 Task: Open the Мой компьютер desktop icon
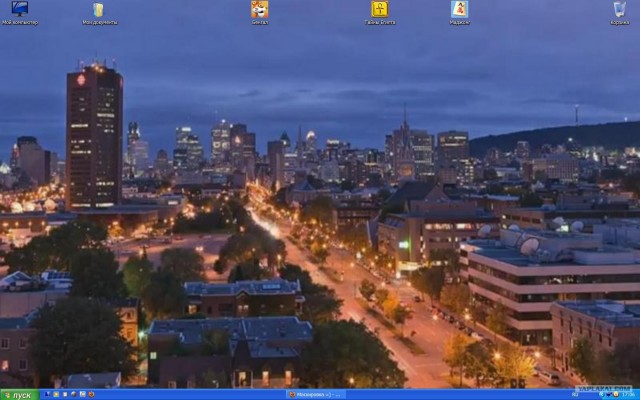coord(20,13)
